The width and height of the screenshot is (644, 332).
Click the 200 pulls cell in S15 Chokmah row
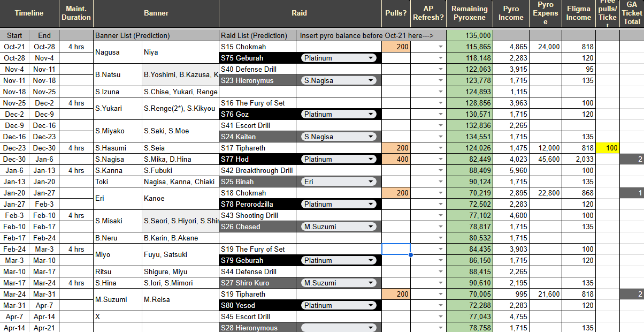point(396,47)
